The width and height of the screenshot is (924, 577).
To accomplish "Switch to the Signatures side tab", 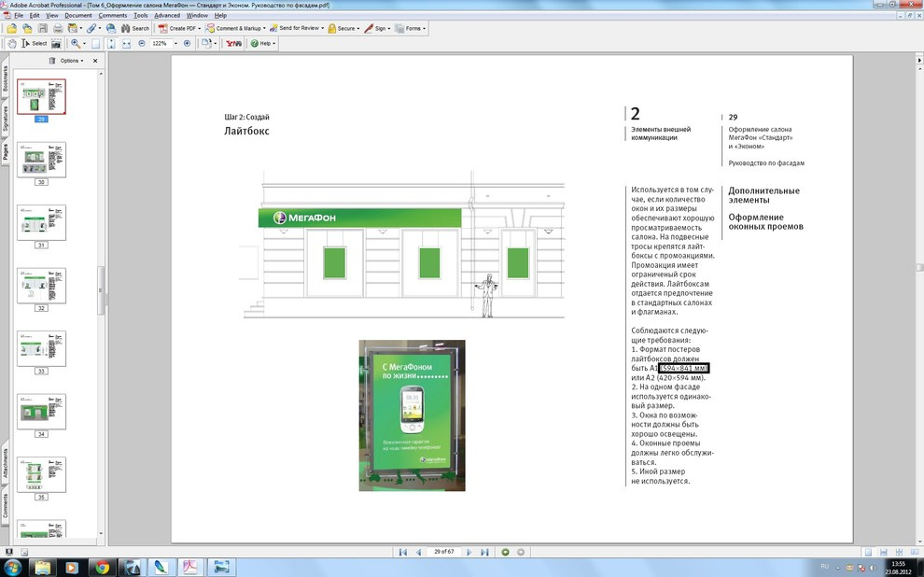I will coord(5,119).
